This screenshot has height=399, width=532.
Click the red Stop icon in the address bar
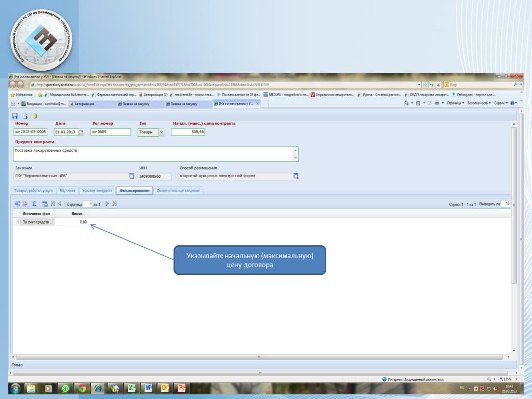[438, 85]
